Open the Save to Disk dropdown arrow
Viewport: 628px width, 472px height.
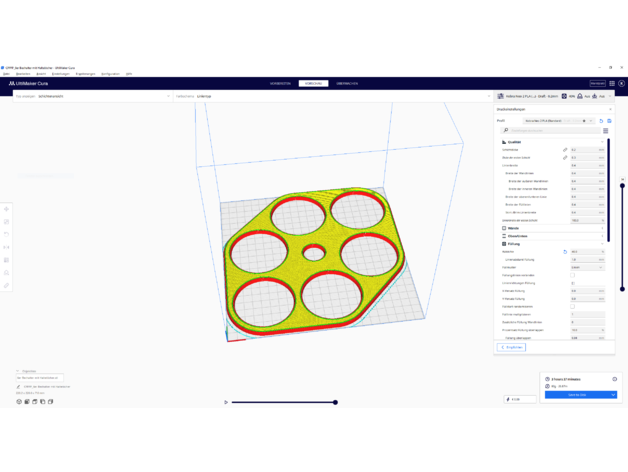pos(613,395)
